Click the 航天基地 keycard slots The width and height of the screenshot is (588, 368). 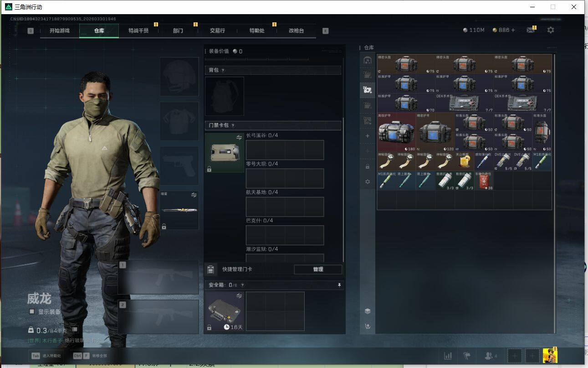(x=285, y=207)
